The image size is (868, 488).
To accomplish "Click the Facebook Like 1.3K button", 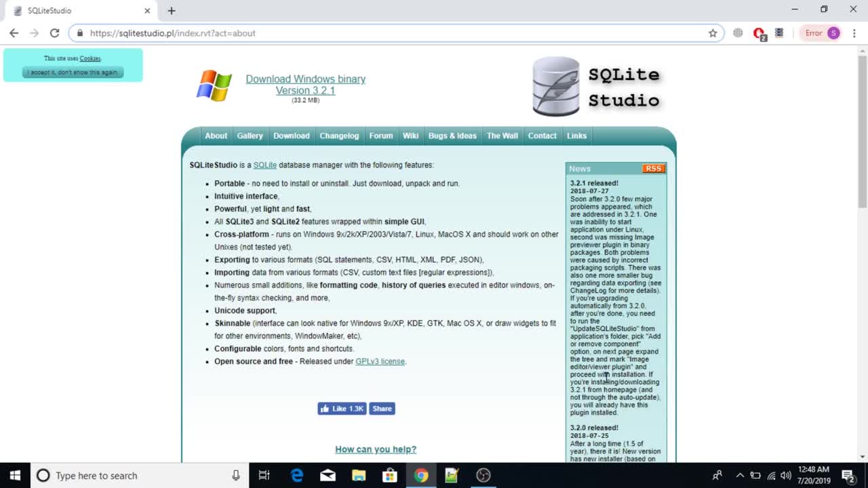I will coord(342,409).
